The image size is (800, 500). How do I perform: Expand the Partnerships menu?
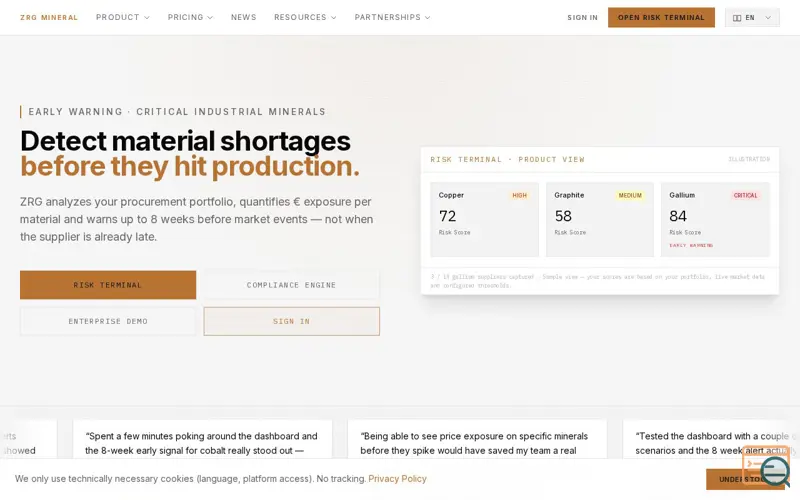tap(392, 17)
